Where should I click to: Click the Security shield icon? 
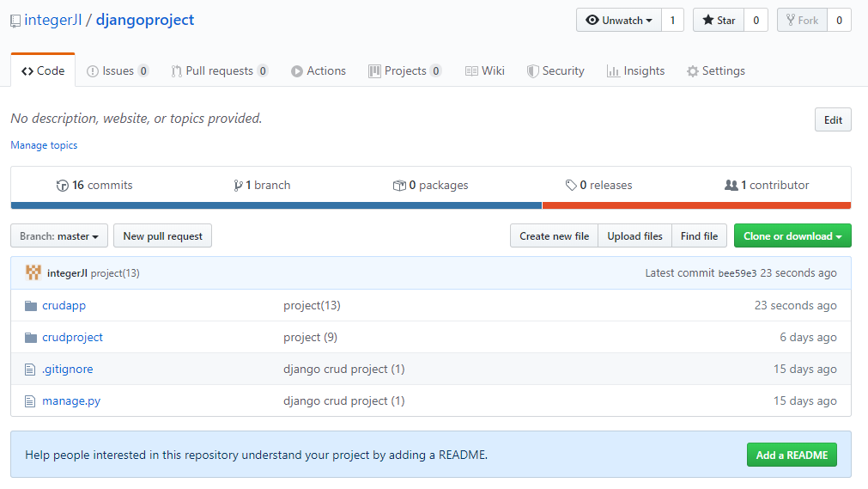(x=532, y=71)
